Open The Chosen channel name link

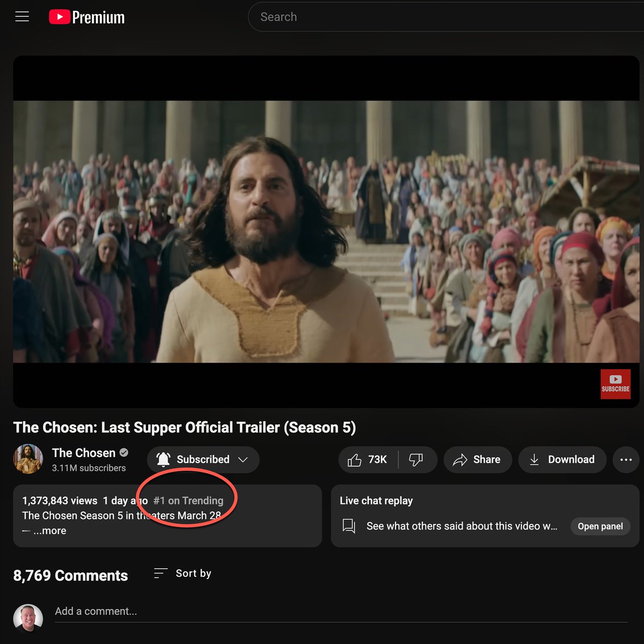(84, 453)
